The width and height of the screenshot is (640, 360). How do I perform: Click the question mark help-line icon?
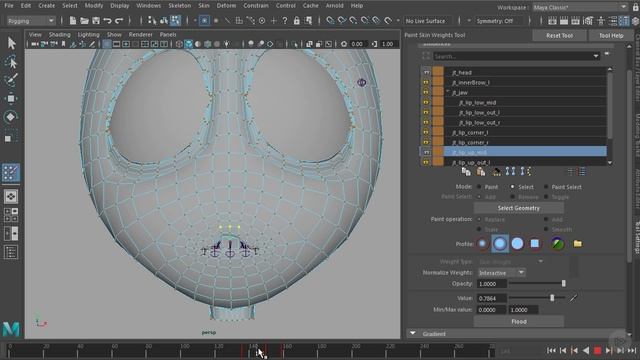click(x=285, y=21)
